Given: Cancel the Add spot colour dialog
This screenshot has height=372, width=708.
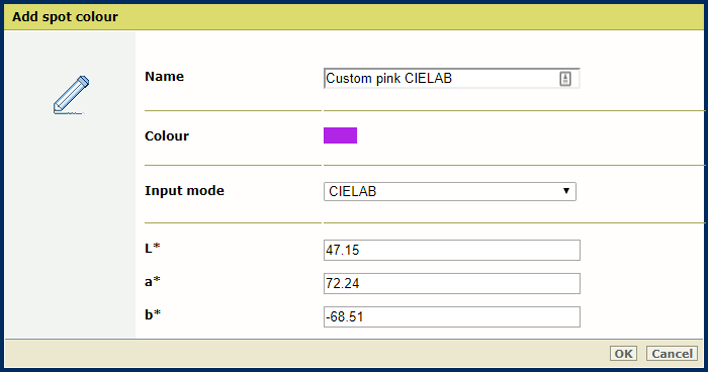Looking at the screenshot, I should click(672, 353).
